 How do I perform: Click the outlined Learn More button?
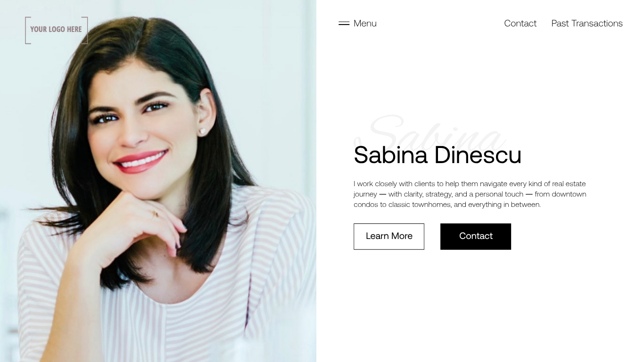coord(389,236)
